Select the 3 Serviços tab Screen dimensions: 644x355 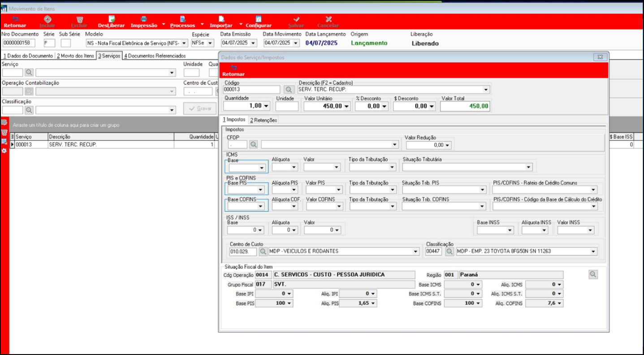tap(109, 56)
